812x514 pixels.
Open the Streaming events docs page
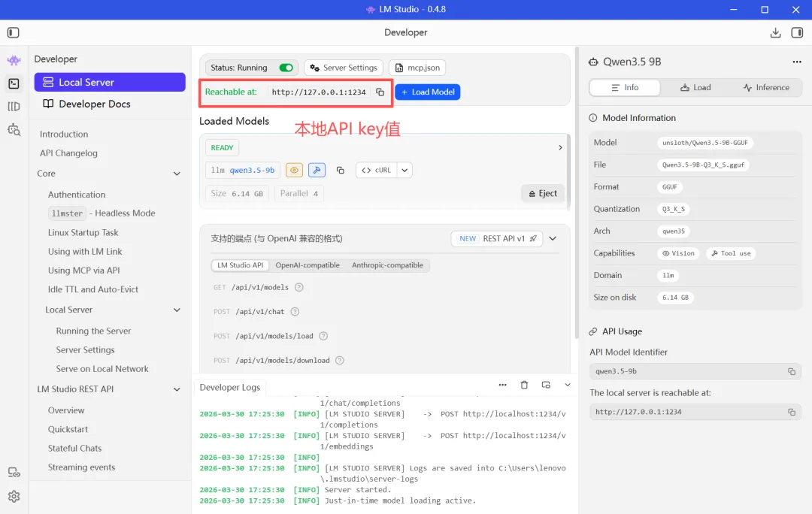[81, 467]
